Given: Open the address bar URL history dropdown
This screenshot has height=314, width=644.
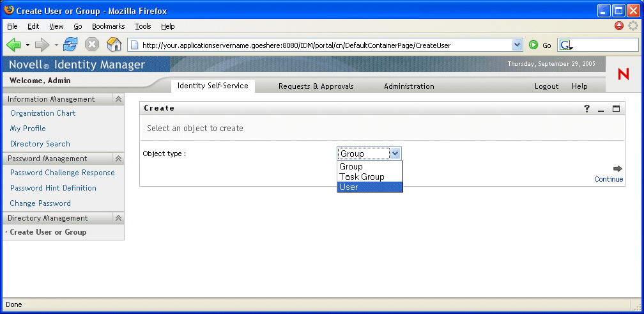Looking at the screenshot, I should [x=517, y=45].
